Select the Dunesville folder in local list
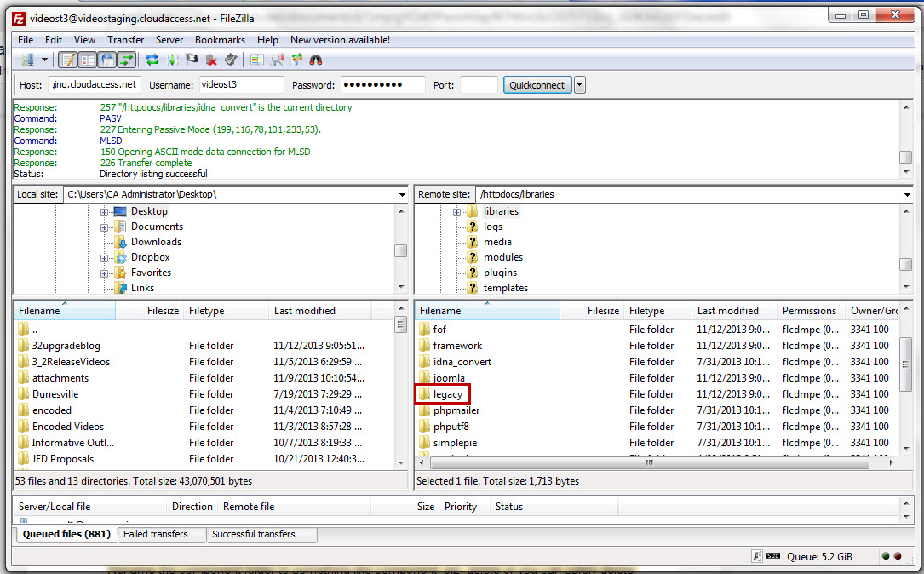Viewport: 924px width, 574px height. click(55, 394)
